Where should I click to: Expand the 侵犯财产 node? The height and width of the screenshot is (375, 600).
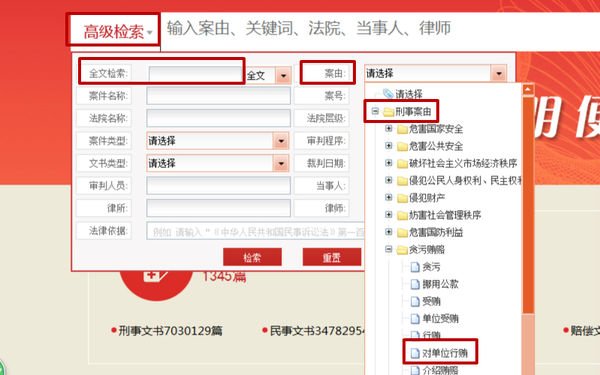(x=388, y=197)
